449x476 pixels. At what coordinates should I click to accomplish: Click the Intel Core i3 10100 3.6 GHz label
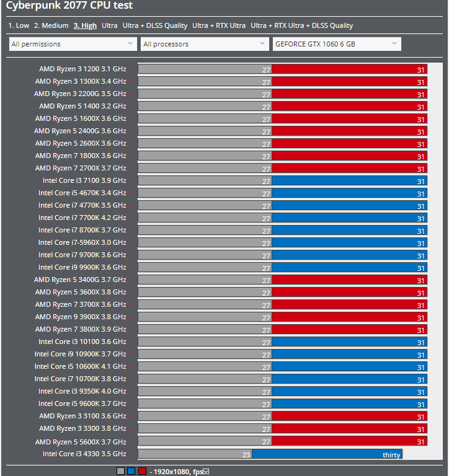82,342
